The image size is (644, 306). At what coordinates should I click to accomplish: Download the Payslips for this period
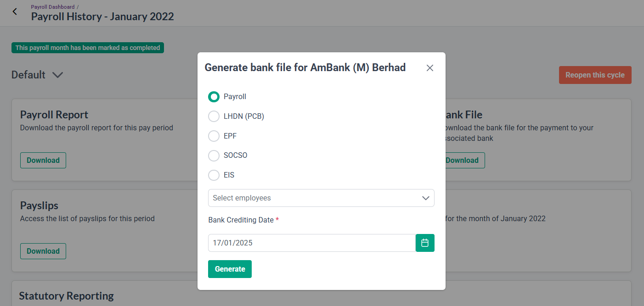click(43, 251)
